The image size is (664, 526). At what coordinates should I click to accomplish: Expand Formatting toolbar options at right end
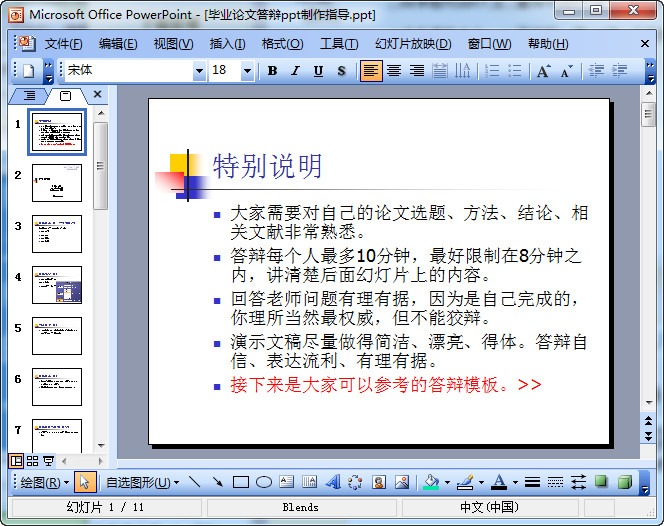[x=650, y=71]
